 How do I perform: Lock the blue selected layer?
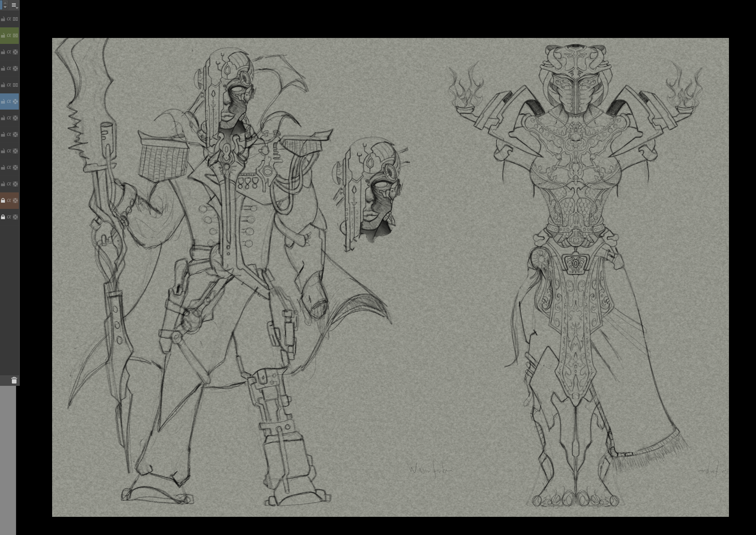tap(3, 102)
